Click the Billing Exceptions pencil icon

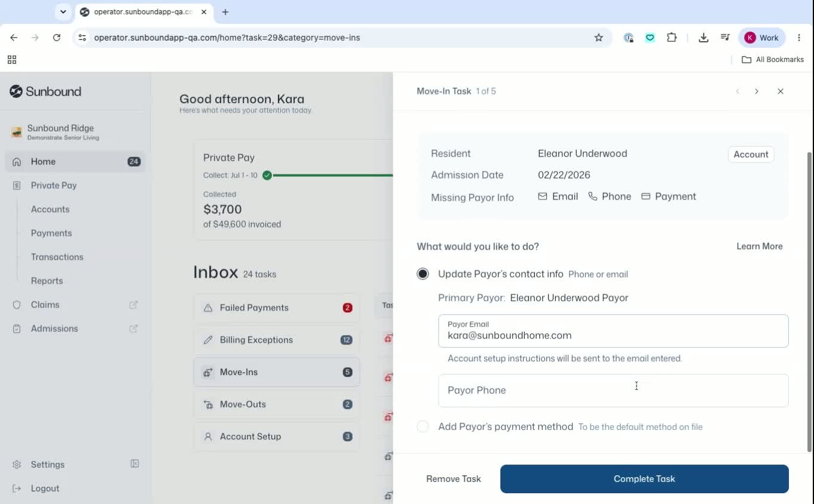[208, 340]
